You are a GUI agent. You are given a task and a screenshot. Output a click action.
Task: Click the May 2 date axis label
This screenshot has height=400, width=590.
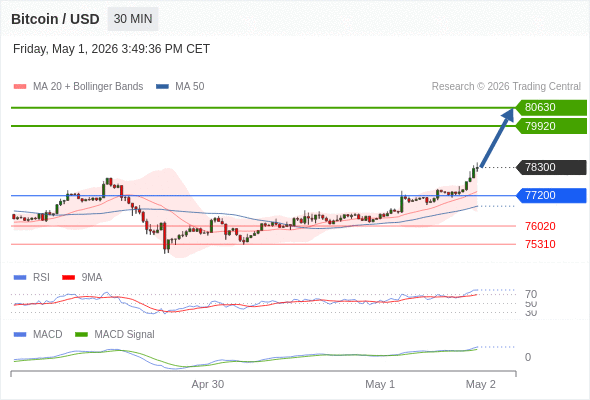[x=481, y=384]
